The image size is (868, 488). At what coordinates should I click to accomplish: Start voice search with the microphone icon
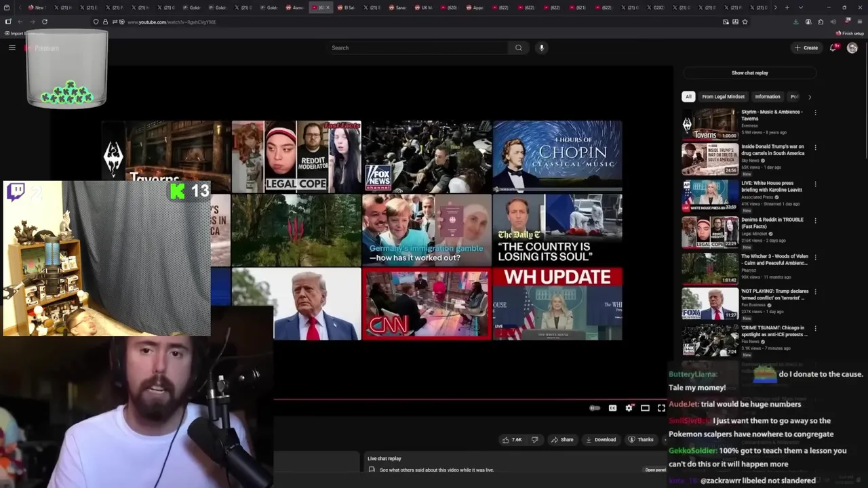click(x=541, y=47)
